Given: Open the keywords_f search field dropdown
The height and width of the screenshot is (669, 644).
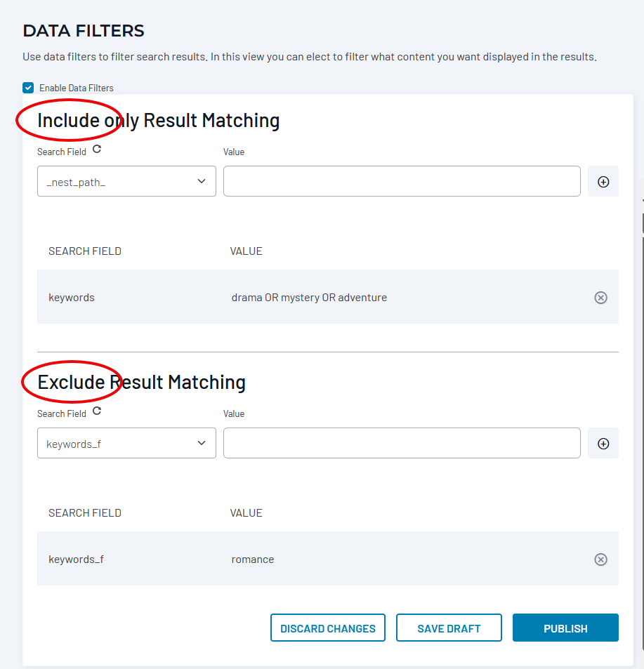Looking at the screenshot, I should [x=126, y=444].
